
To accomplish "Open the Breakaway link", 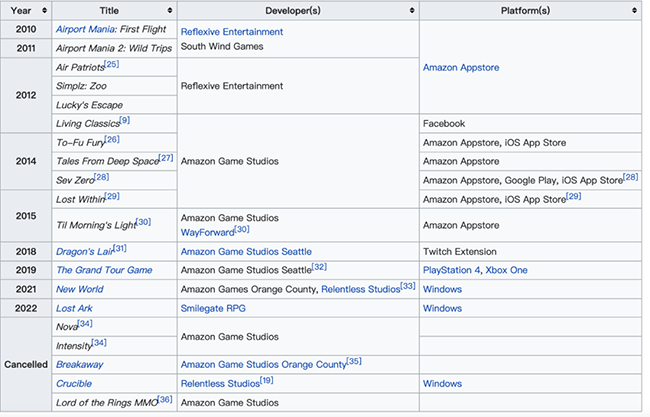I will pos(80,364).
